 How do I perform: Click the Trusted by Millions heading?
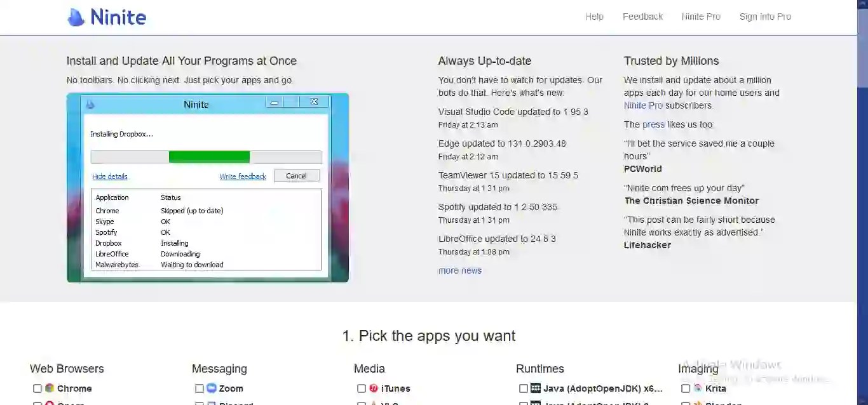pyautogui.click(x=672, y=61)
